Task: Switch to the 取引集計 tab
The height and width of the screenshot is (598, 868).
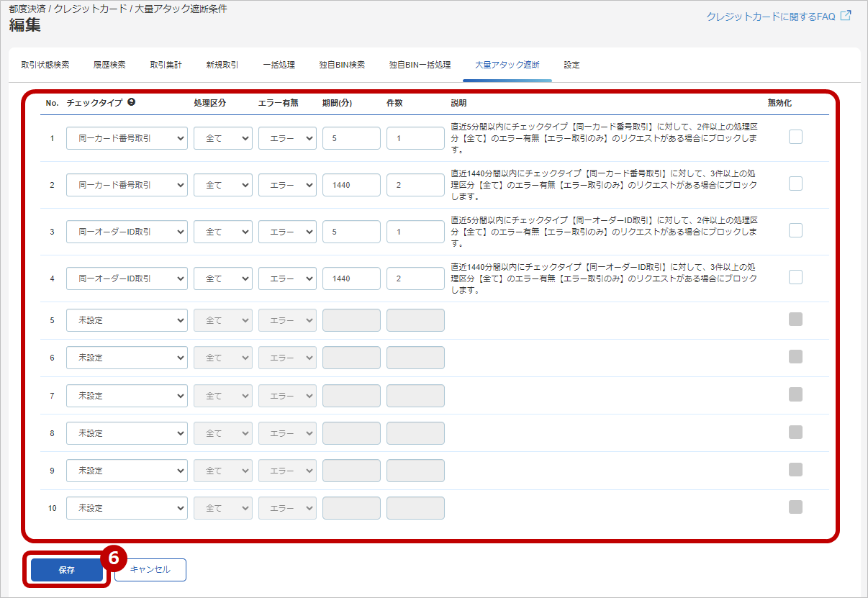Action: click(166, 65)
